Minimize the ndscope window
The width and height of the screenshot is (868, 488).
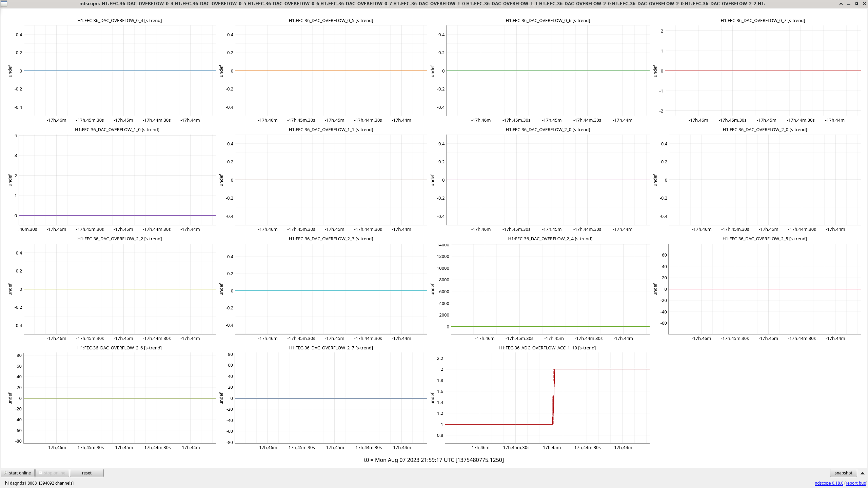849,4
